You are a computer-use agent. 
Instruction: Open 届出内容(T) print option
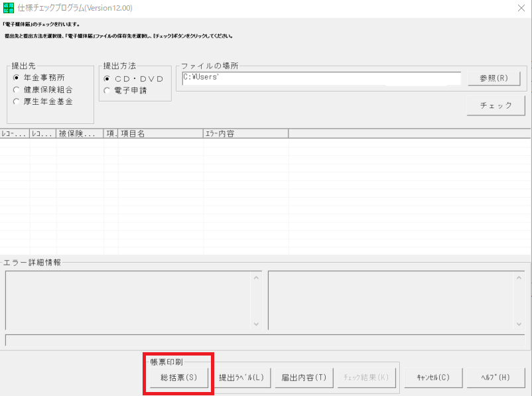point(302,377)
